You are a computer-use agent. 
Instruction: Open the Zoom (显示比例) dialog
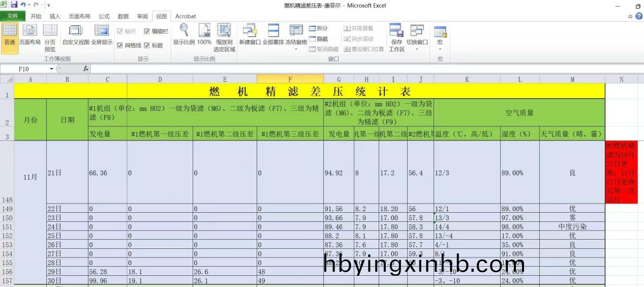point(184,36)
